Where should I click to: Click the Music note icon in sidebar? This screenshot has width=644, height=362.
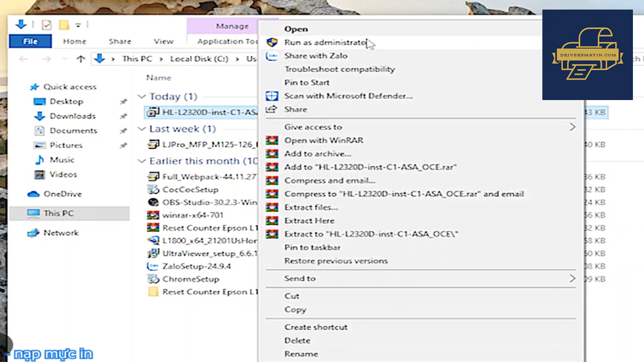[x=39, y=160]
